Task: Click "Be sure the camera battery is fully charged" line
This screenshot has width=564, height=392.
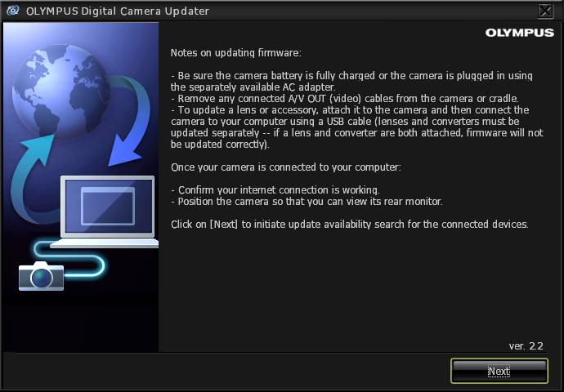Action: coord(351,82)
